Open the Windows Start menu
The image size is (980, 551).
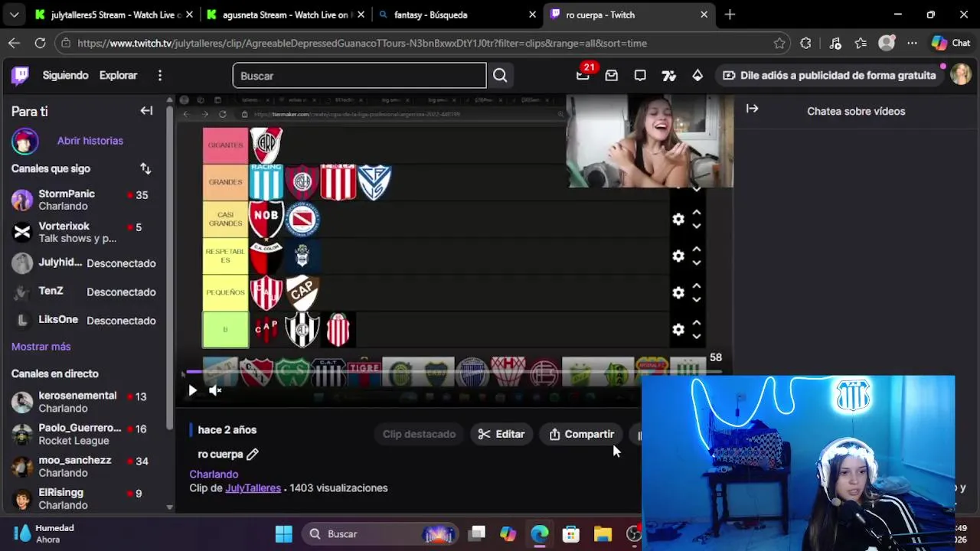(x=284, y=533)
